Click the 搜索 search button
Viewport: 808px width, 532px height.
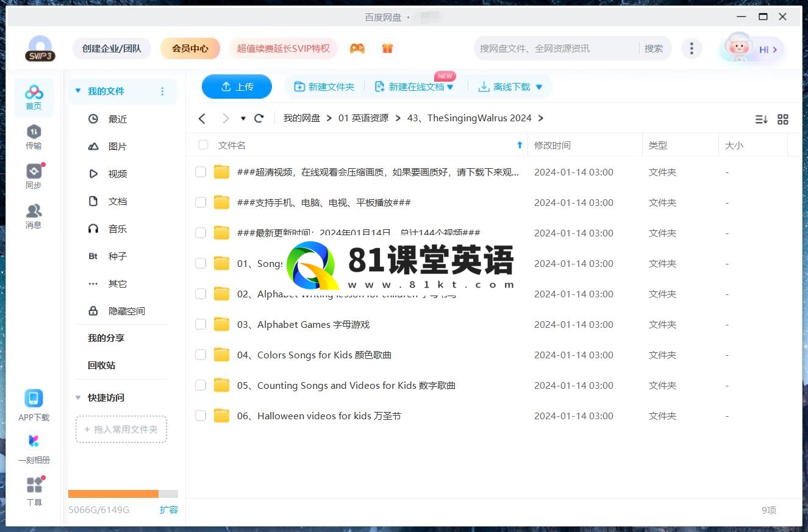[654, 49]
